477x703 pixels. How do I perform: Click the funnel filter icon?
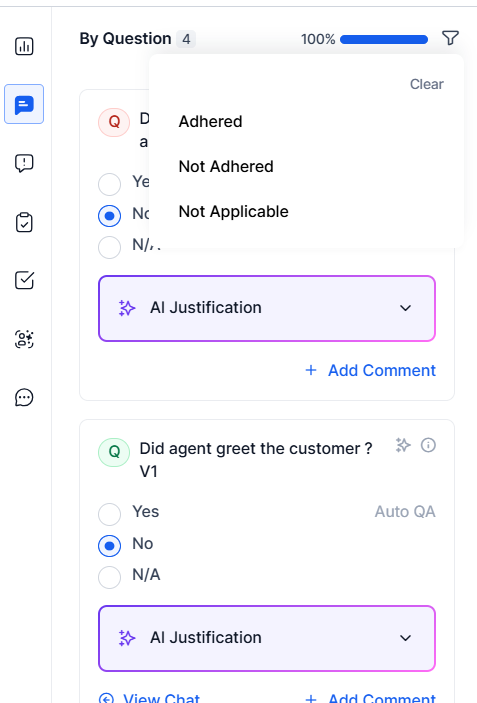pyautogui.click(x=450, y=38)
